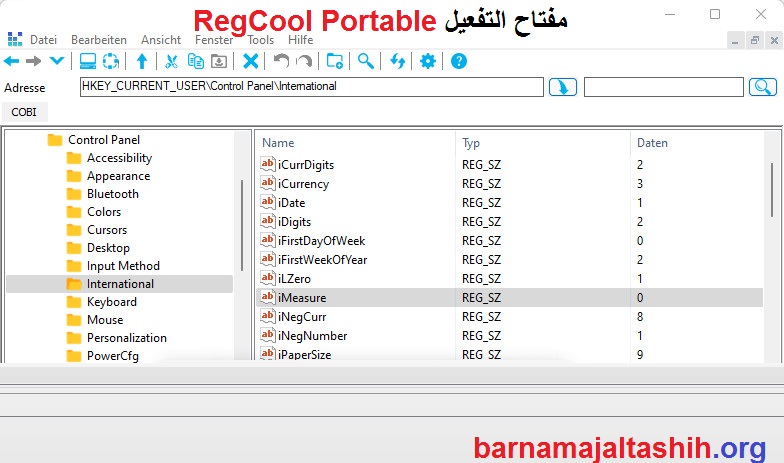This screenshot has width=784, height=463.
Task: Select the Personalization key
Action: click(126, 338)
